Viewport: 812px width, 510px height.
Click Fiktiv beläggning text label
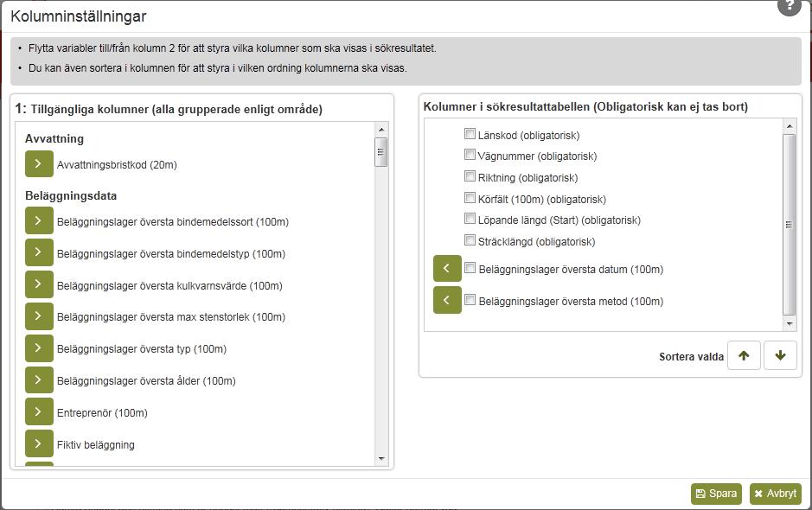coord(96,445)
